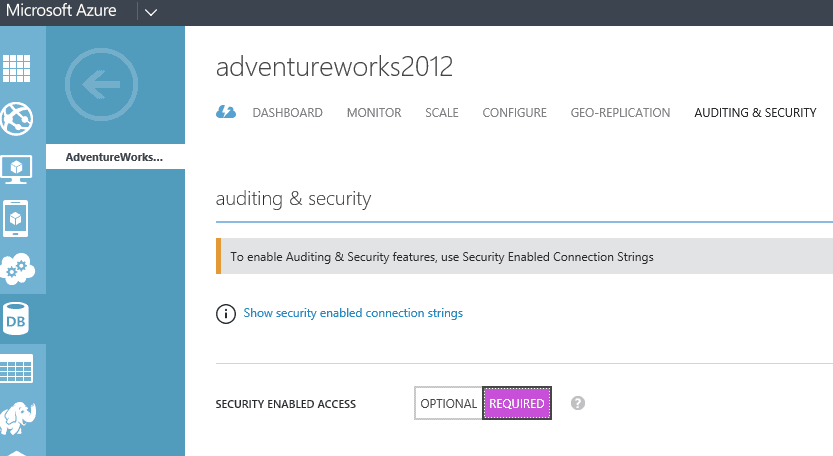Open the Storage table icon
Screen dimensions: 833x456
coord(16,368)
